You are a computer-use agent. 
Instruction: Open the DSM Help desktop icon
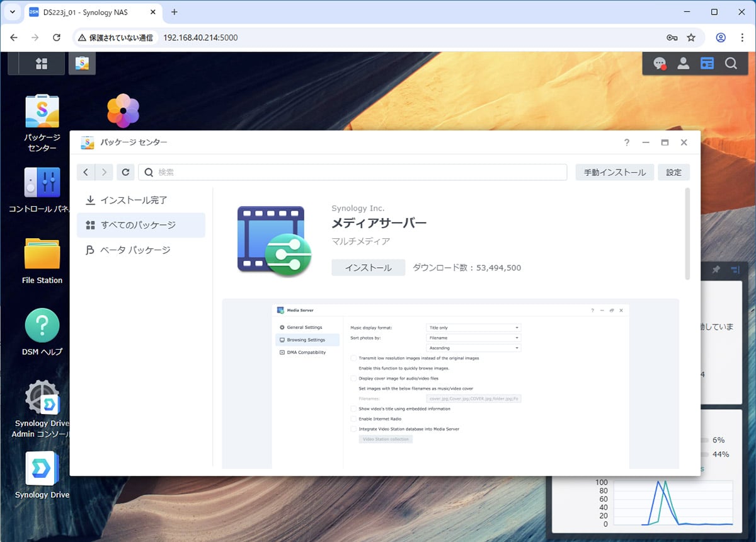42,326
